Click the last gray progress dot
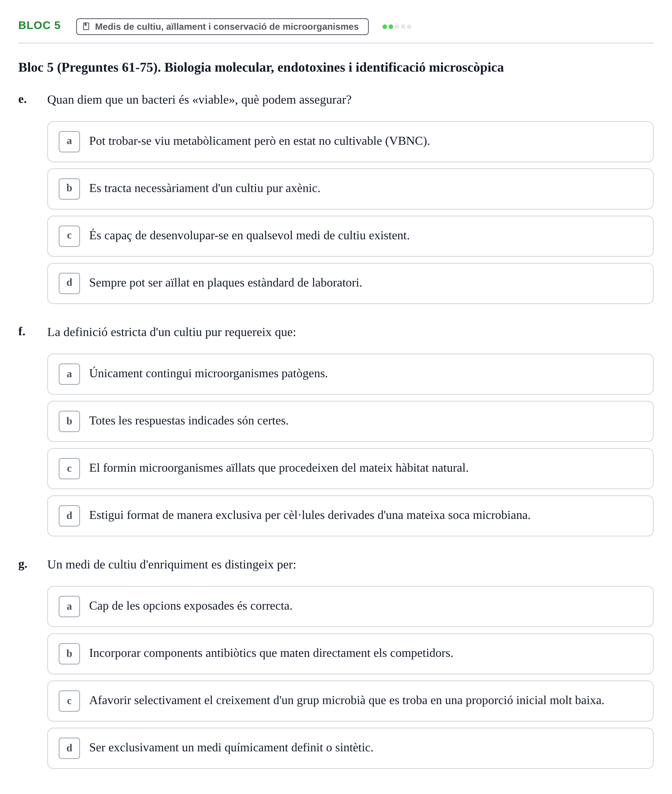Viewport: 672px width, 794px height. [x=409, y=27]
